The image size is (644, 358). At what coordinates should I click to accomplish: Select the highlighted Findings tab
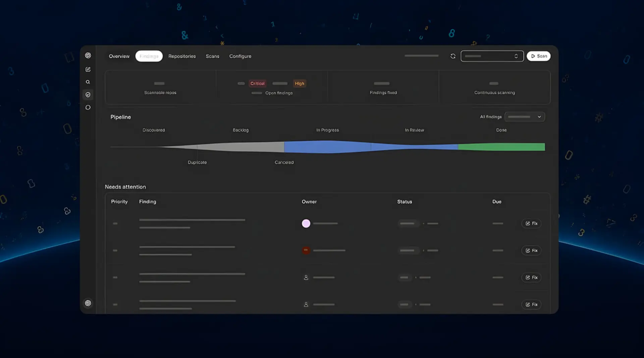149,56
